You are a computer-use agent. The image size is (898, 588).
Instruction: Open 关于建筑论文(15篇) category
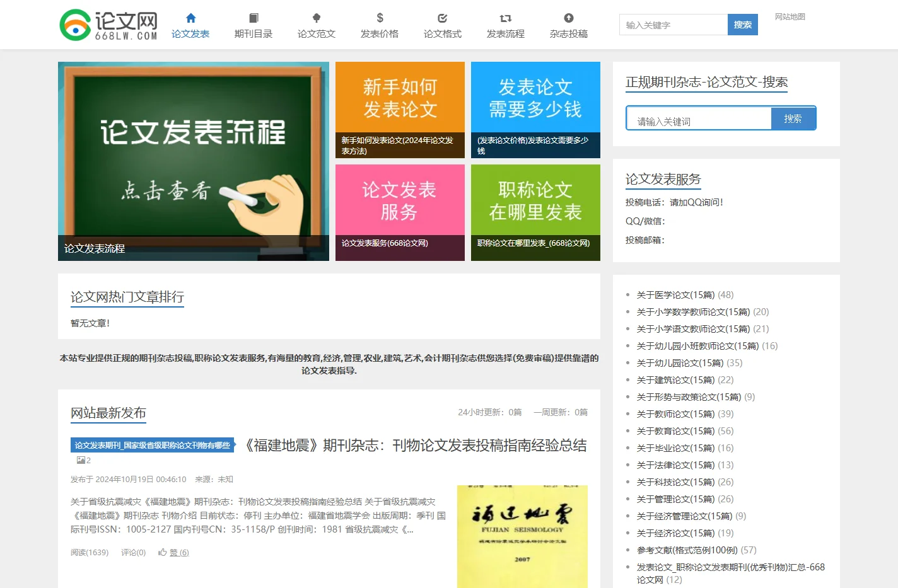click(675, 380)
